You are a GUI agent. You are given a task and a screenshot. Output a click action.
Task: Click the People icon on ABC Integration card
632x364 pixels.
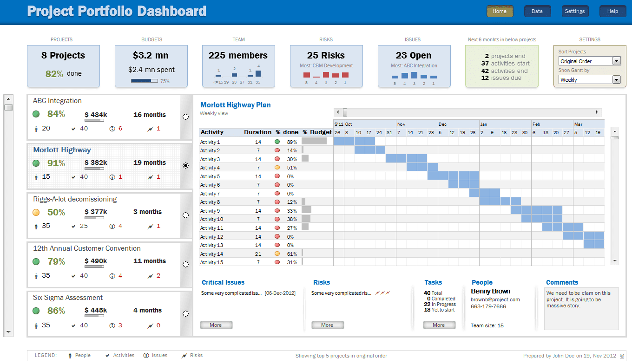pos(36,129)
